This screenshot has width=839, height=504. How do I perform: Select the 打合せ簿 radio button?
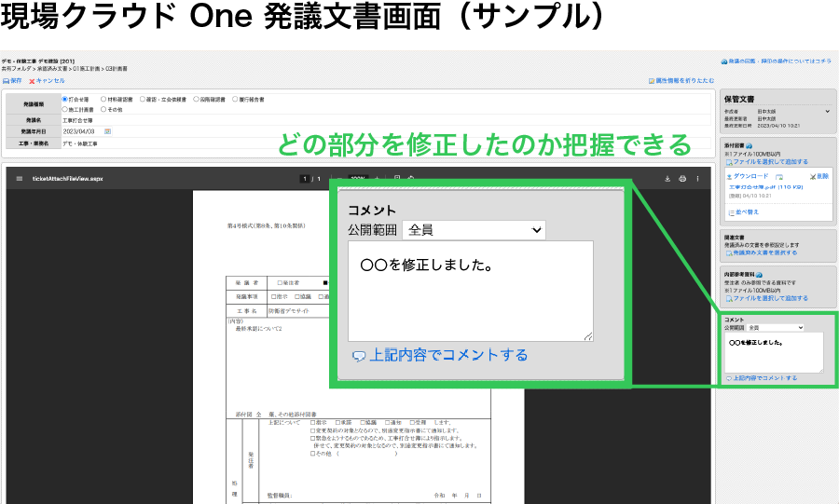[x=64, y=100]
